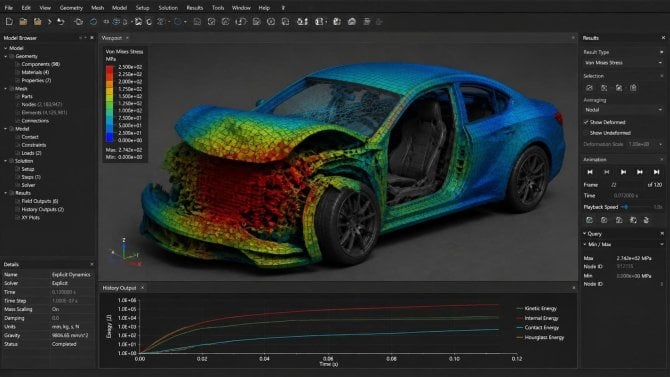
Task: Select the Parts item under Mesh
Action: point(27,97)
